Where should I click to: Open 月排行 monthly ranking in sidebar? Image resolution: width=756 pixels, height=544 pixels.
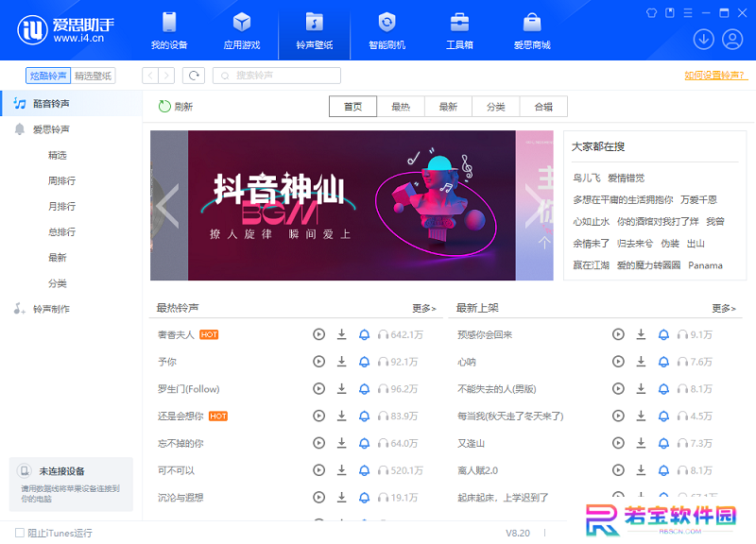[61, 206]
